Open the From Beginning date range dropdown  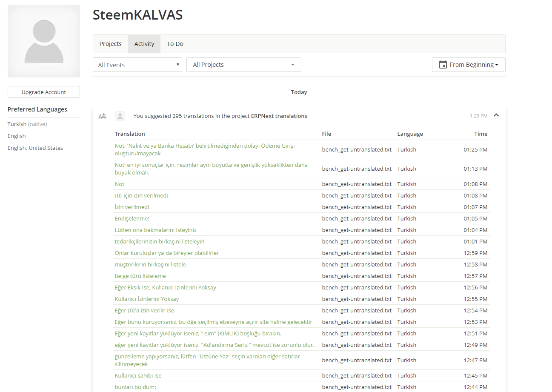pos(469,65)
